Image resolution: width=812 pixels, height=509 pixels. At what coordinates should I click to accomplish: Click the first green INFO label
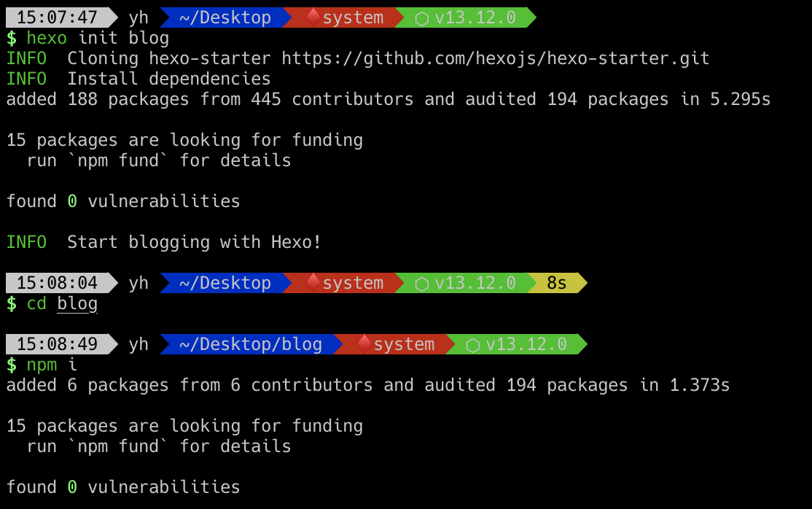(x=26, y=58)
